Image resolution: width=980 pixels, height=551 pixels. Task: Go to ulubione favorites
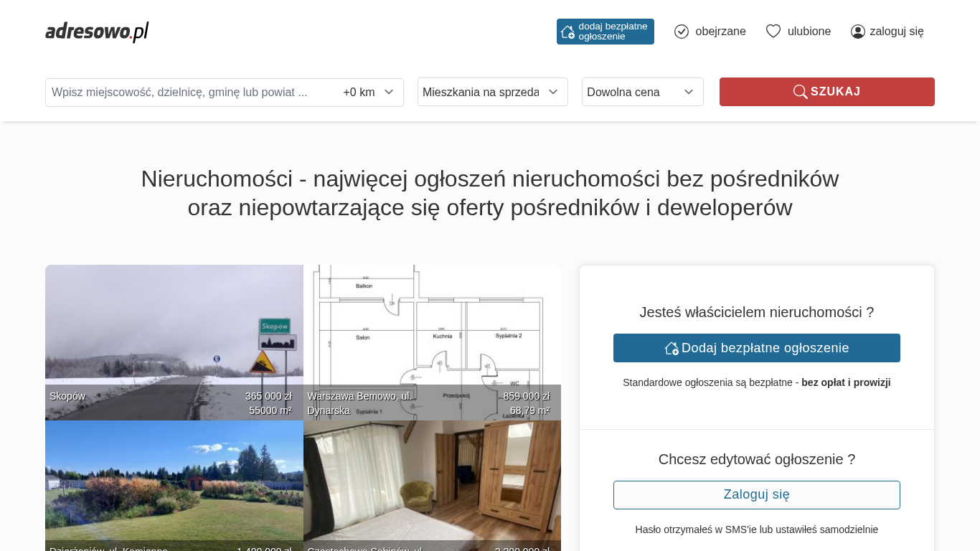pos(809,32)
